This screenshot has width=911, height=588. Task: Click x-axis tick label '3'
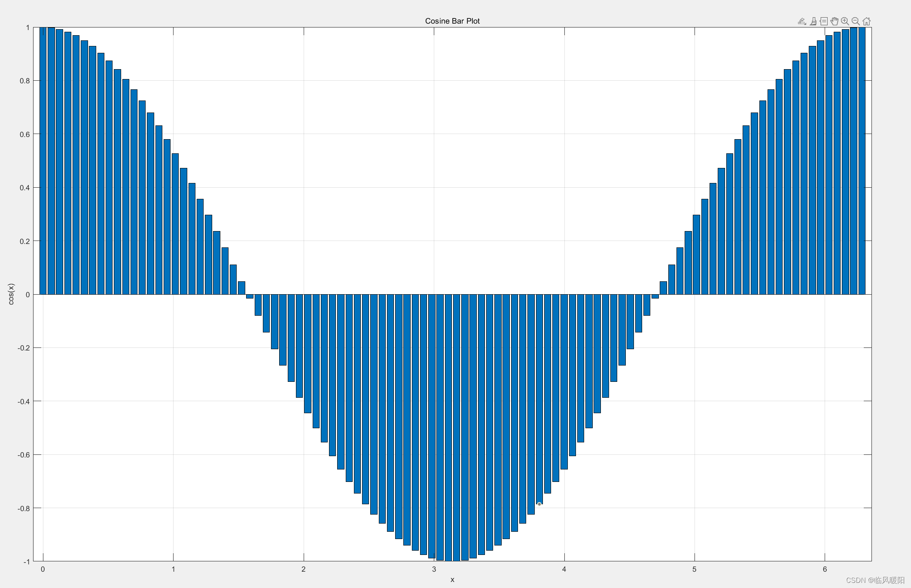(434, 570)
